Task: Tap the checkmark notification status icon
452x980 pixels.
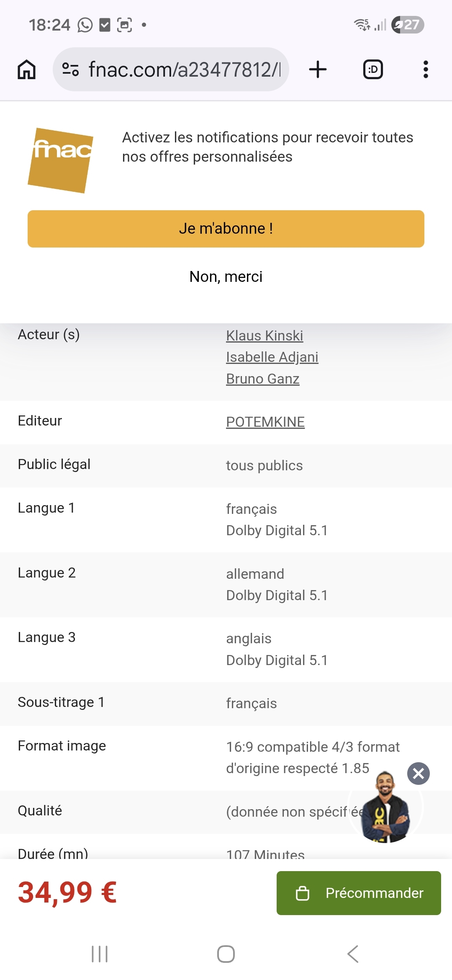Action: 105,25
